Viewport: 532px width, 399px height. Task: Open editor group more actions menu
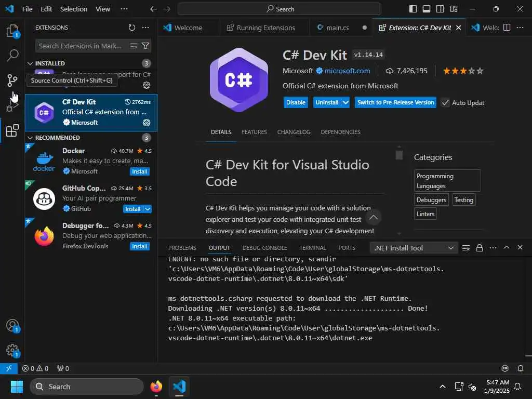(520, 28)
